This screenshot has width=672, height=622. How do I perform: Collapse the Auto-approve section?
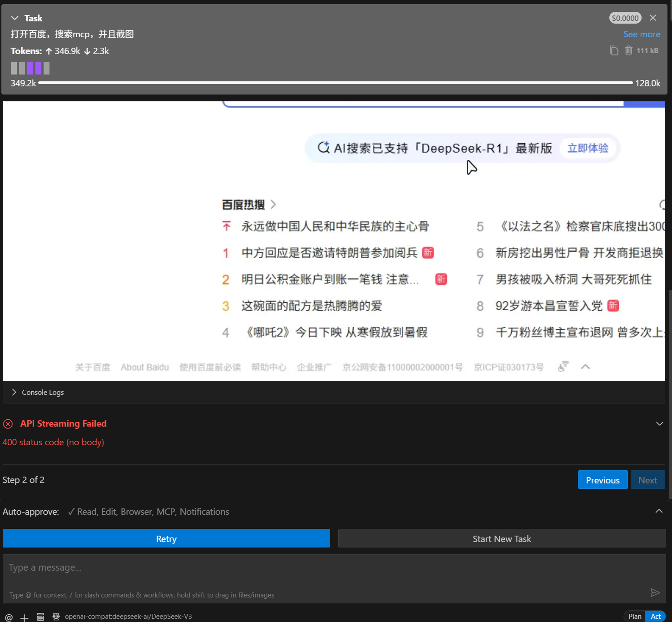pyautogui.click(x=659, y=511)
